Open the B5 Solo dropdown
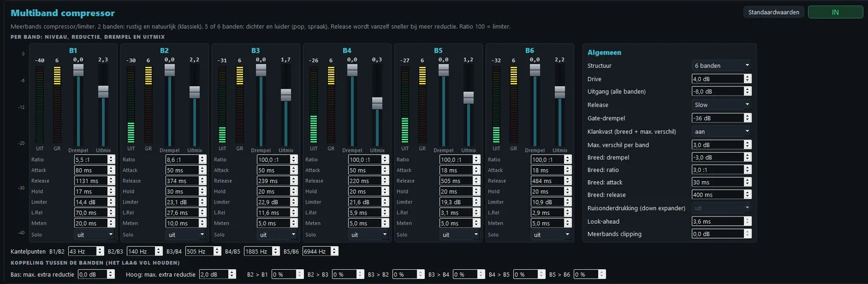Screen dimensions: 868x284 coord(459,235)
